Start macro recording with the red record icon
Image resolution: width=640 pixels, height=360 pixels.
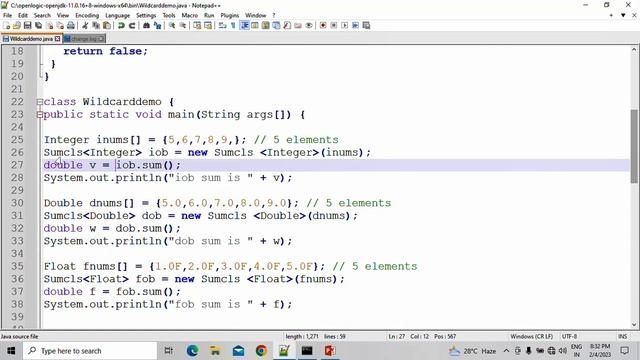(323, 25)
